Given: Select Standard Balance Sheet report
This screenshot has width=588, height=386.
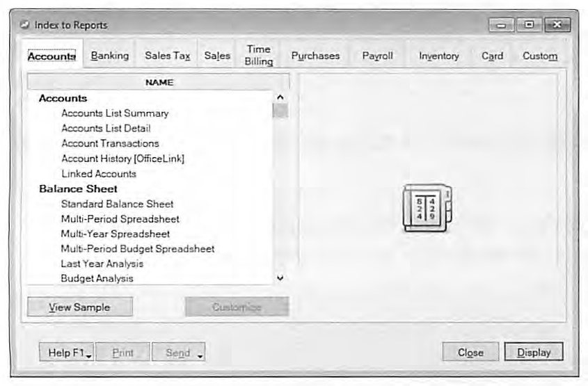Looking at the screenshot, I should (x=117, y=204).
